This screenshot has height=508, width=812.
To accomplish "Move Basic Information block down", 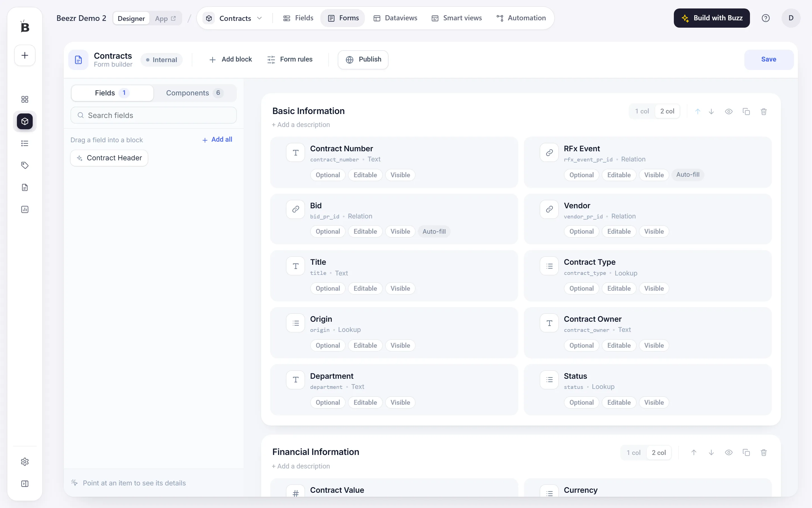I will 711,111.
